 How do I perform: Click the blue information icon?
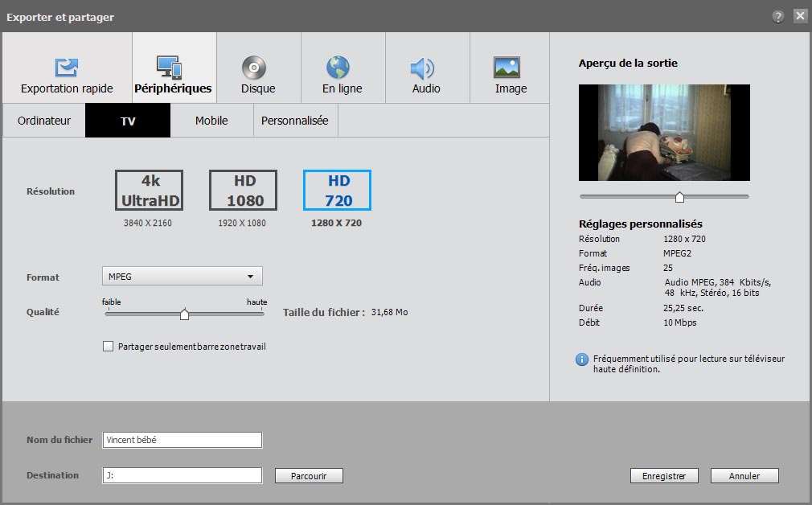pyautogui.click(x=582, y=359)
